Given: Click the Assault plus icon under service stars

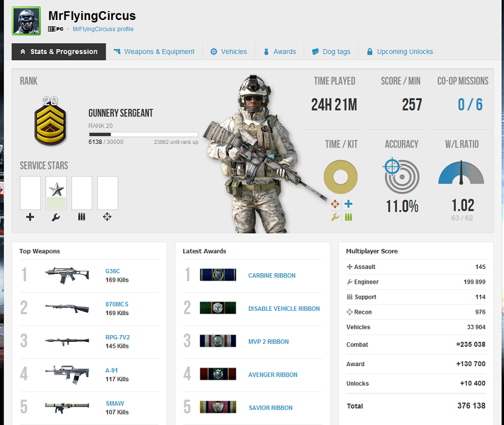Looking at the screenshot, I should point(30,217).
